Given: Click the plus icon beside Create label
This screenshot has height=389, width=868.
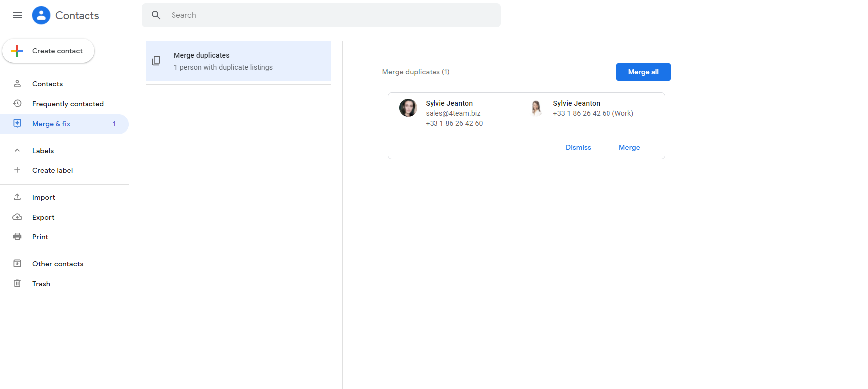Looking at the screenshot, I should click(17, 170).
